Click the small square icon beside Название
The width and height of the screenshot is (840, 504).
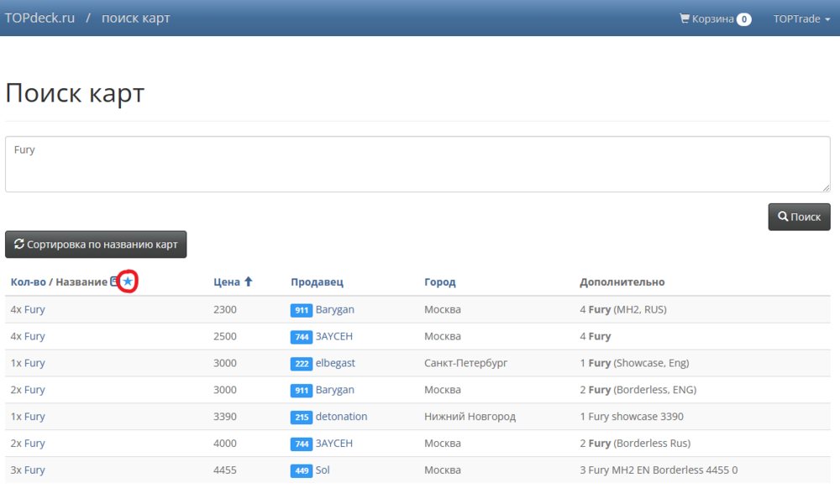pyautogui.click(x=114, y=282)
